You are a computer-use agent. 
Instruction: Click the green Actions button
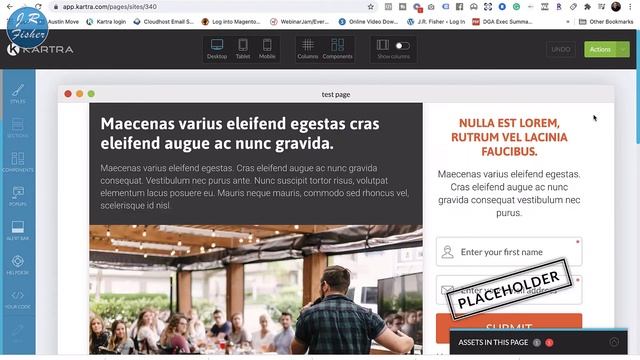[x=600, y=49]
